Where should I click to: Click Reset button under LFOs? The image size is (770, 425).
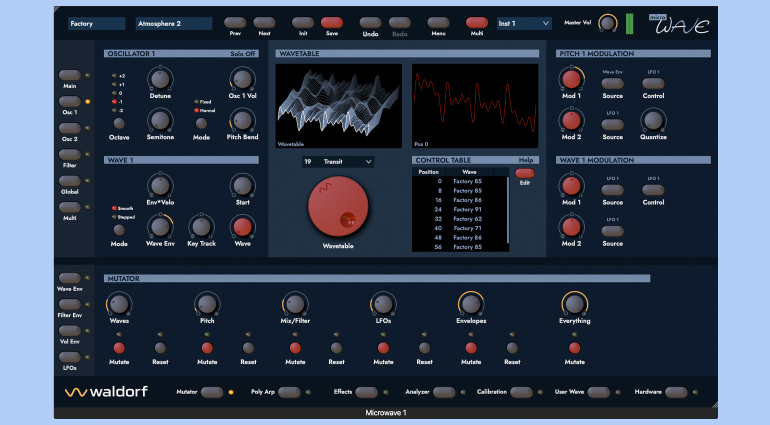coord(424,348)
